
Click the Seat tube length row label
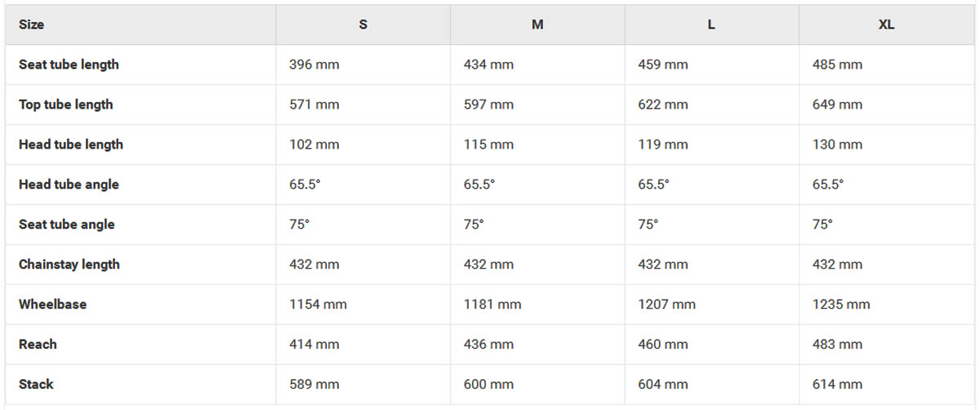pyautogui.click(x=69, y=65)
